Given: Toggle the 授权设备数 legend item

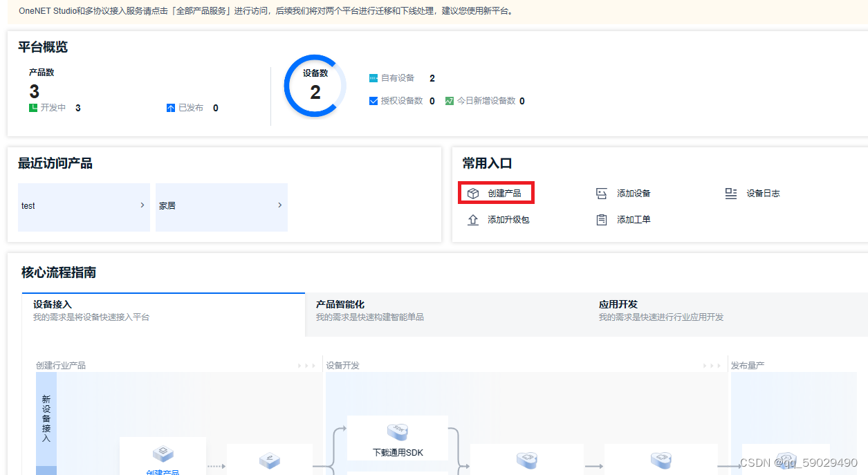Looking at the screenshot, I should coord(373,101).
